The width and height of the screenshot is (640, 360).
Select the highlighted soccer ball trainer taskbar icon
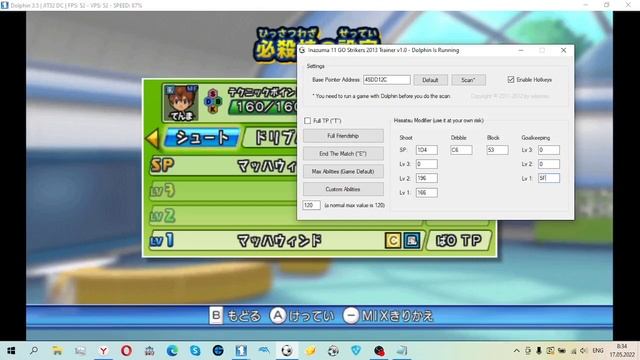point(287,351)
